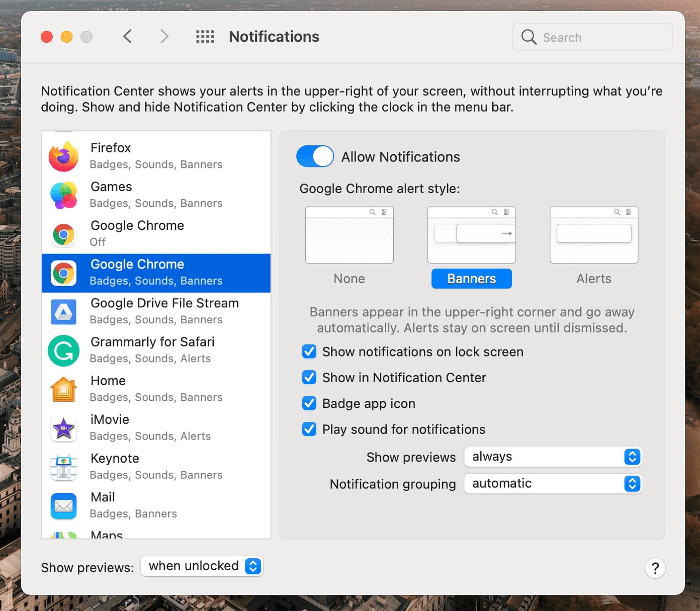Click the Firefox app icon in list
The height and width of the screenshot is (611, 700).
coord(63,156)
